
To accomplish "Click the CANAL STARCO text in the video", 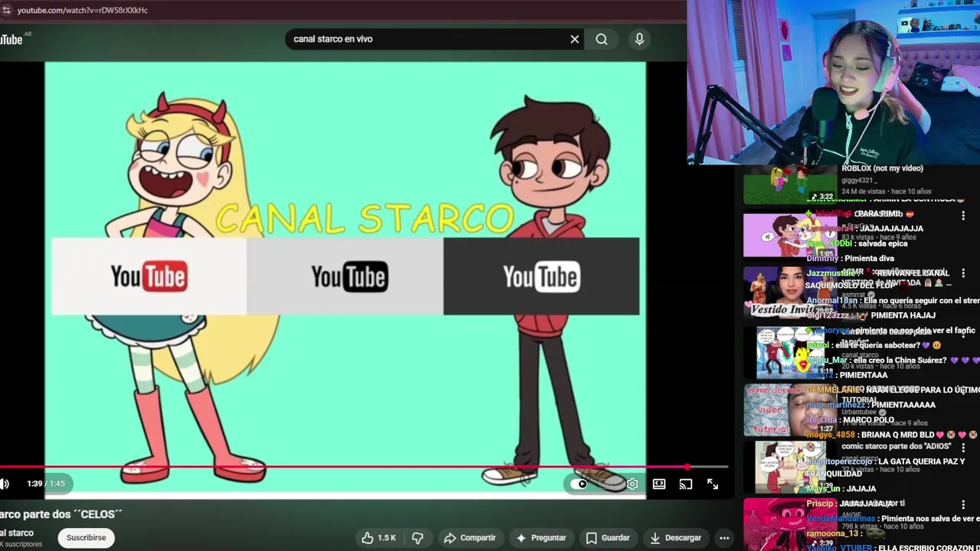I will (x=364, y=218).
